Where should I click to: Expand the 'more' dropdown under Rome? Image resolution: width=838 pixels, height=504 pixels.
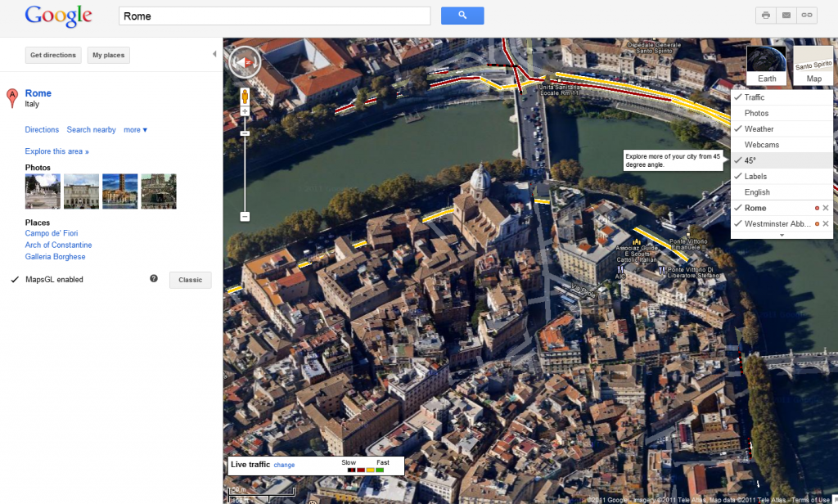135,130
